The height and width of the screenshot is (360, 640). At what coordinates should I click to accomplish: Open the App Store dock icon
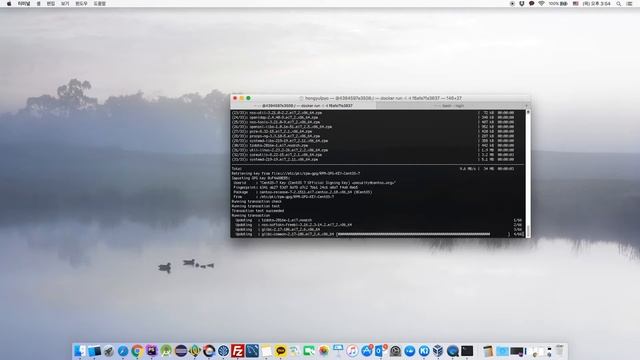[367, 351]
